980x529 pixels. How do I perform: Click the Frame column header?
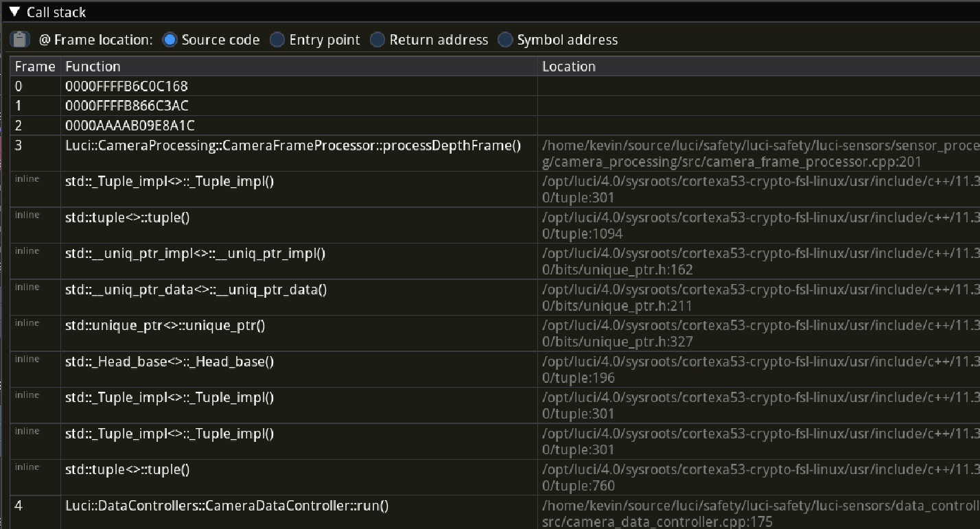(34, 66)
